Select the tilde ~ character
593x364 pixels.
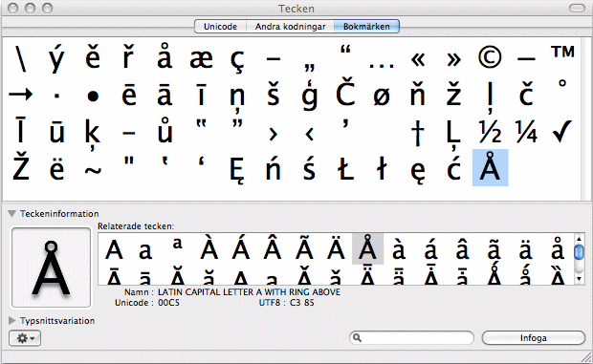93,171
